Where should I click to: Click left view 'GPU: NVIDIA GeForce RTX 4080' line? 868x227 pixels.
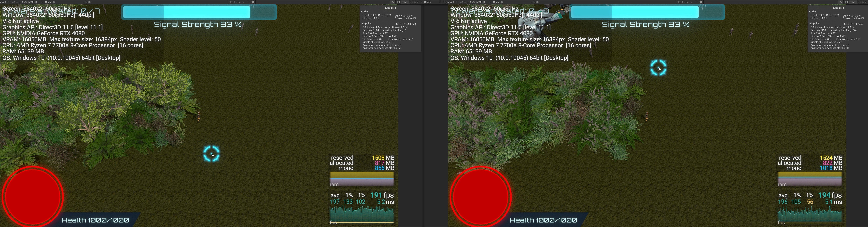click(x=44, y=33)
